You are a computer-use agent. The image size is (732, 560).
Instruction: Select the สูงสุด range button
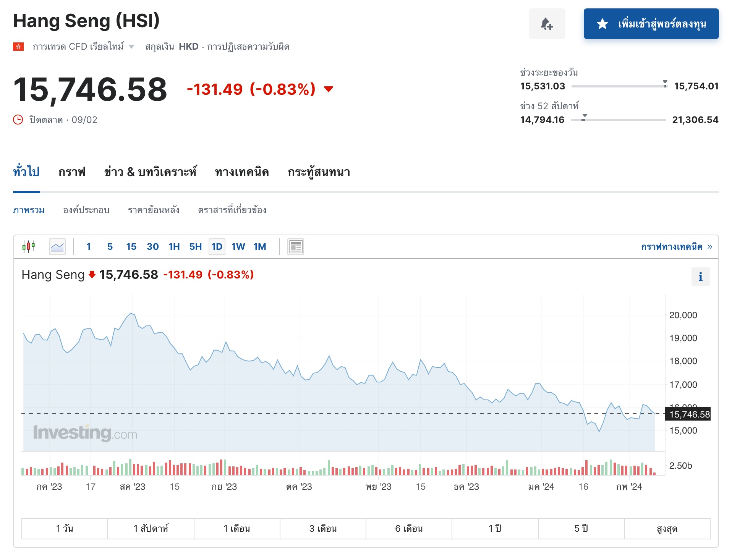point(667,529)
